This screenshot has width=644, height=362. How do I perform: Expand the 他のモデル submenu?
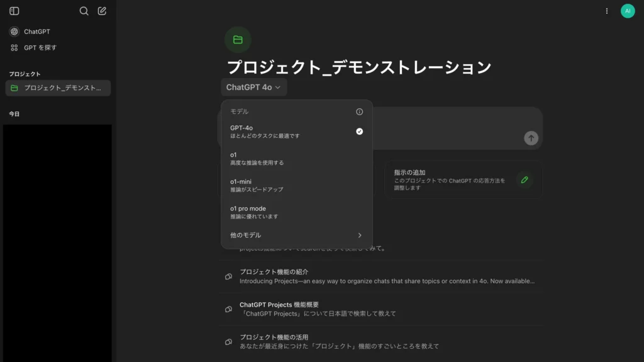(x=296, y=235)
